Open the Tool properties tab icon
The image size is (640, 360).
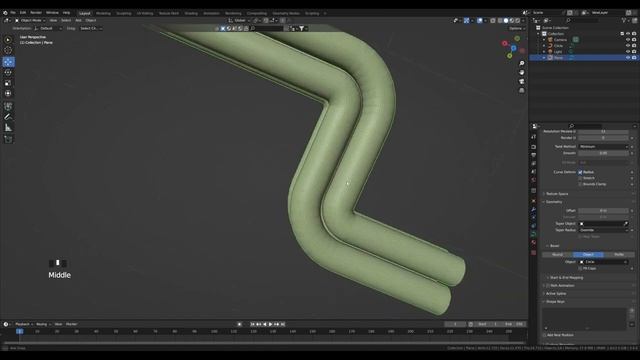533,137
